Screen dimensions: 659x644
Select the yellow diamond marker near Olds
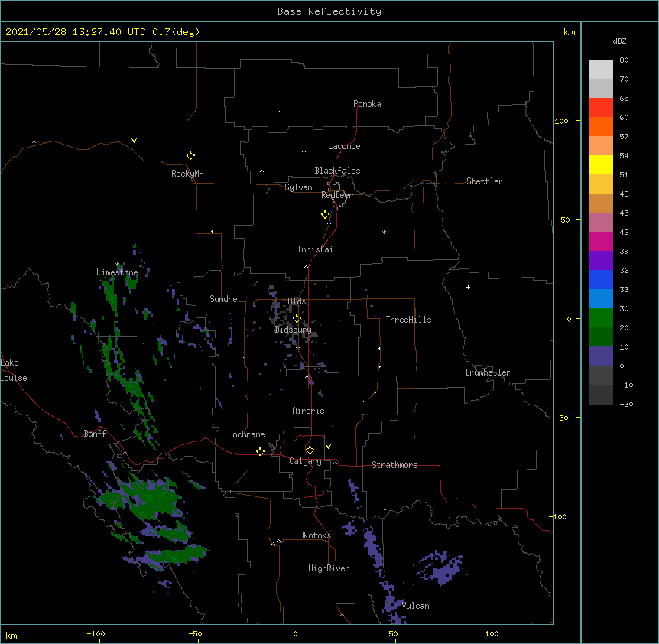click(x=297, y=319)
